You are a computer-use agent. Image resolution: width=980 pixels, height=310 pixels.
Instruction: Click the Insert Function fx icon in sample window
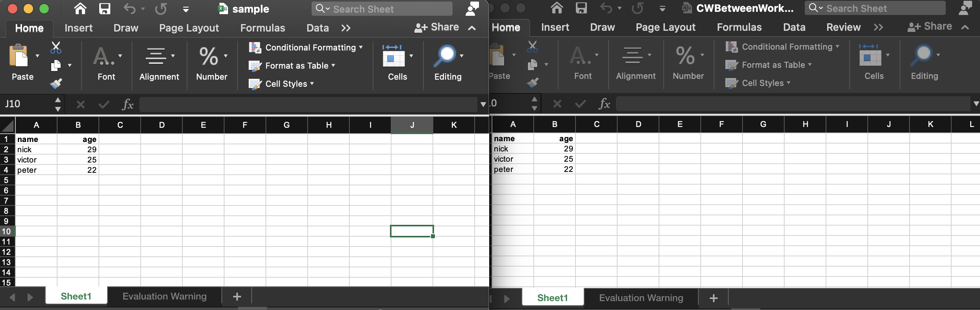pos(128,105)
